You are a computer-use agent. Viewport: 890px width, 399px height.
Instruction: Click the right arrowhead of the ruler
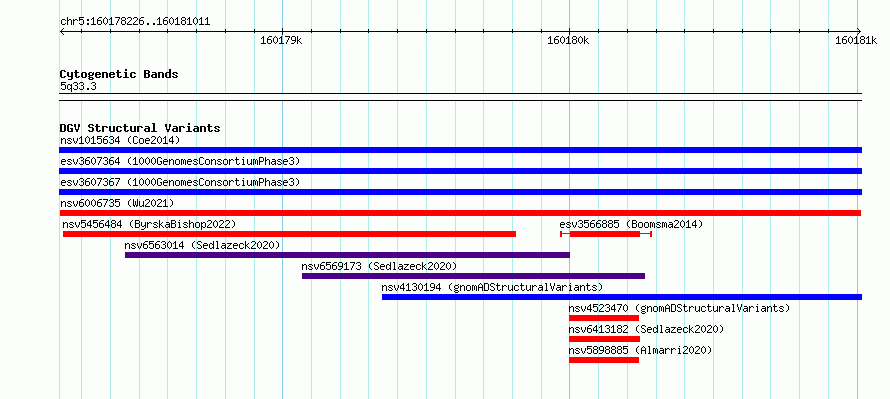click(x=859, y=31)
